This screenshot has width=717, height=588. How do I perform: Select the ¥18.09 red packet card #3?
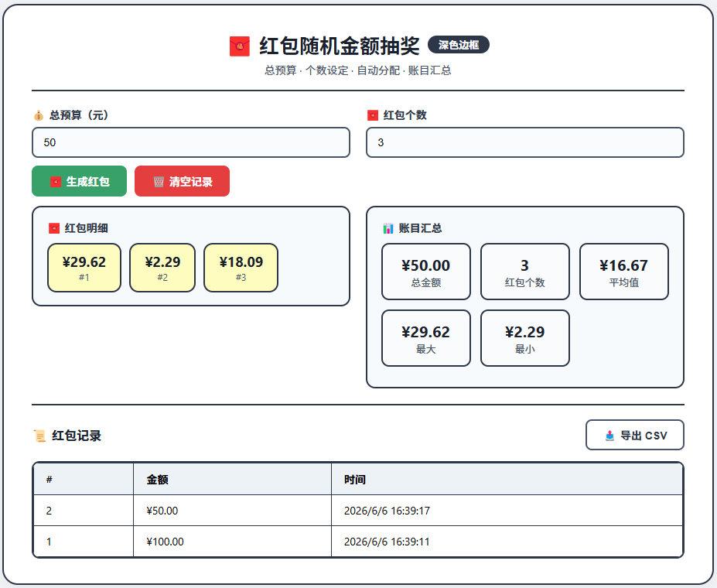pos(241,268)
